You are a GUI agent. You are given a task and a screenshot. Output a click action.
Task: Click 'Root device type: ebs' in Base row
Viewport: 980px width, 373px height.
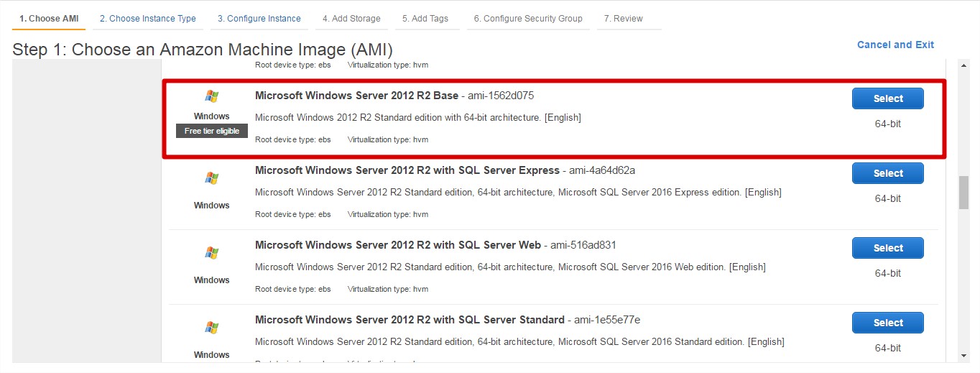(293, 139)
